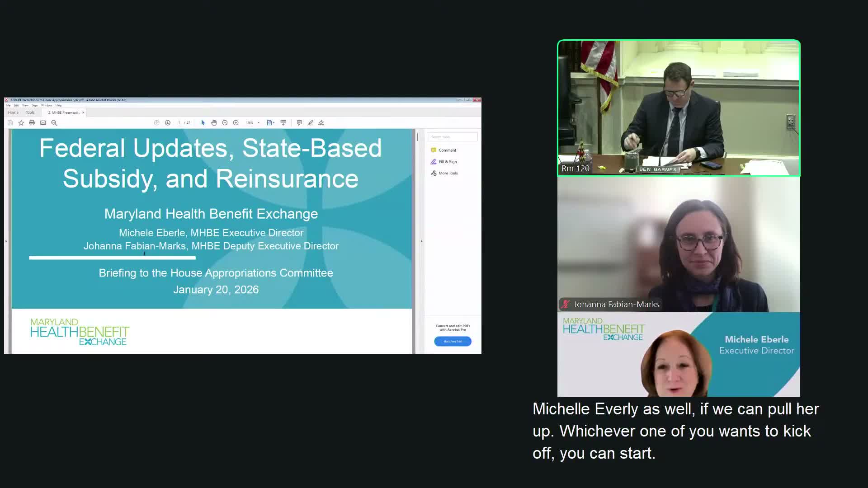Click the Print file icon

[x=32, y=123]
